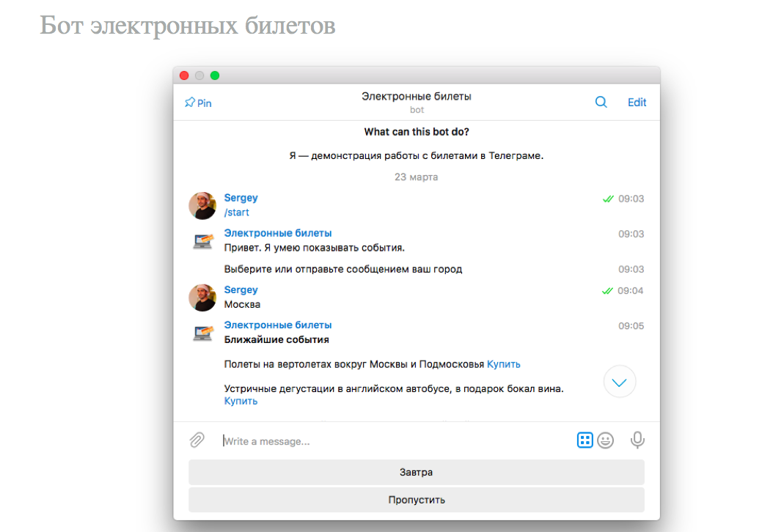
Task: Click Sergey name above the Москва message
Action: (x=241, y=289)
